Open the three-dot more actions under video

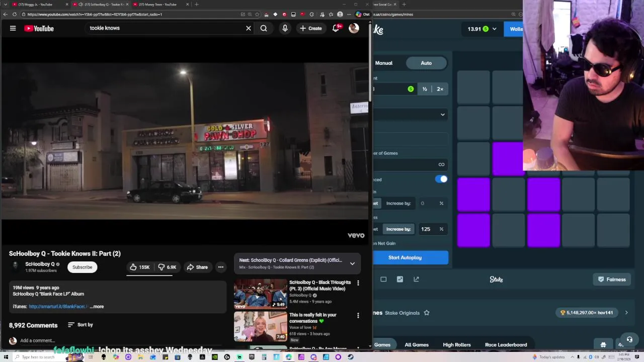[220, 267]
